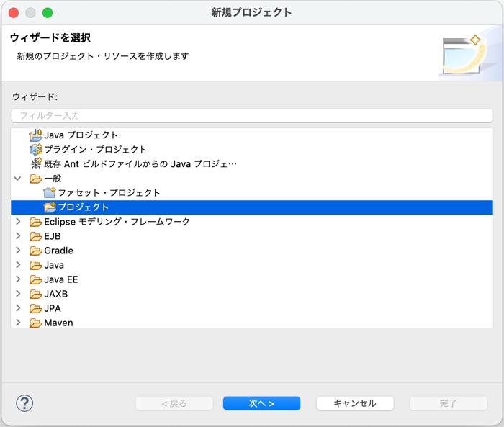Click the ファセット・プロジェクト icon
Image resolution: width=504 pixels, height=427 pixels.
(x=50, y=192)
